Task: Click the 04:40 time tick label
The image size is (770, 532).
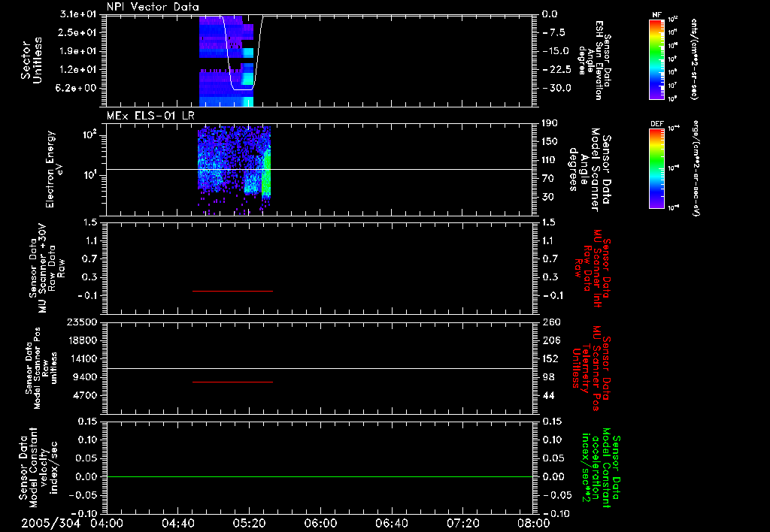Action: [x=177, y=523]
